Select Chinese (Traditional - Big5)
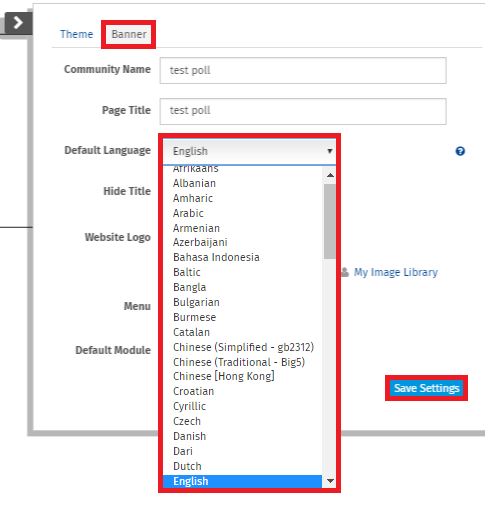Screen dimensions: 485x523 click(x=242, y=362)
